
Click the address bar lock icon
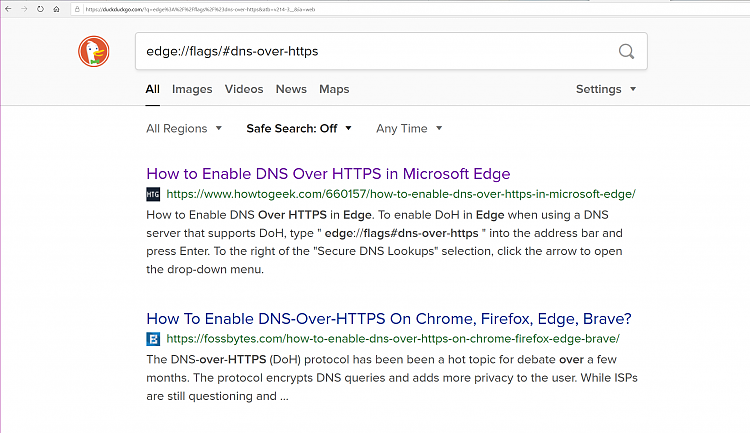[x=77, y=9]
